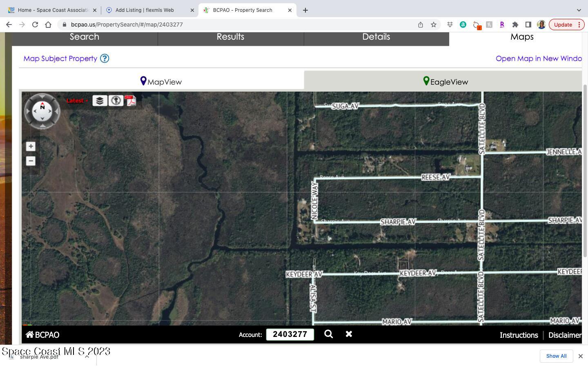Click the PDF export icon on map
This screenshot has height=368, width=588.
tap(131, 101)
